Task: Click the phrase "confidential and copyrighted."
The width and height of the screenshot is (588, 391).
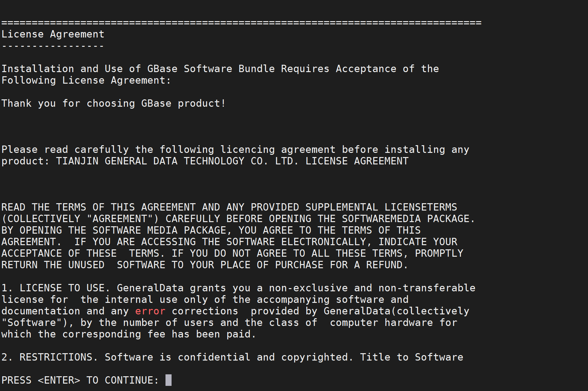Action: (x=266, y=357)
